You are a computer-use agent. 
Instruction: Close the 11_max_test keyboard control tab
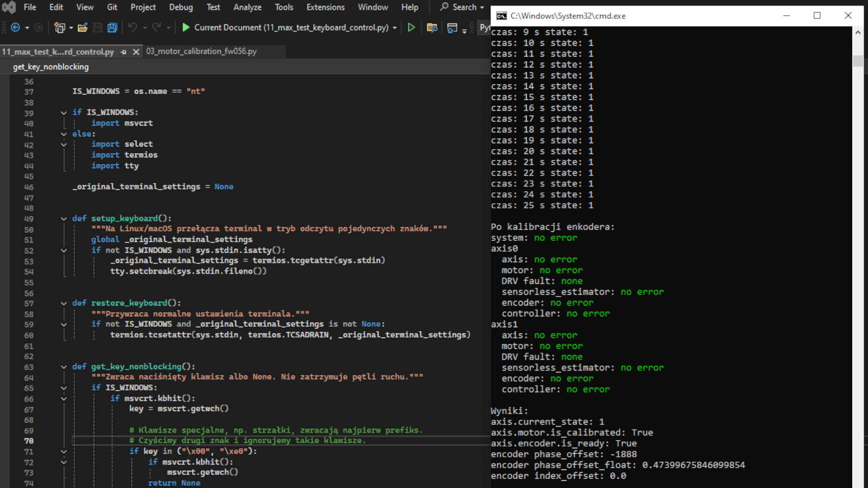[x=136, y=52]
